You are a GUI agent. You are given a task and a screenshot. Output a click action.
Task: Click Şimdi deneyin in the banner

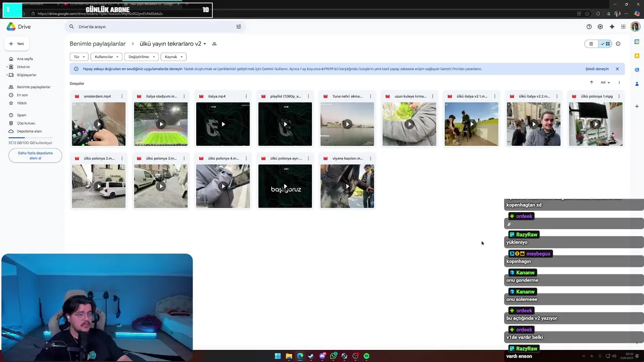597,69
